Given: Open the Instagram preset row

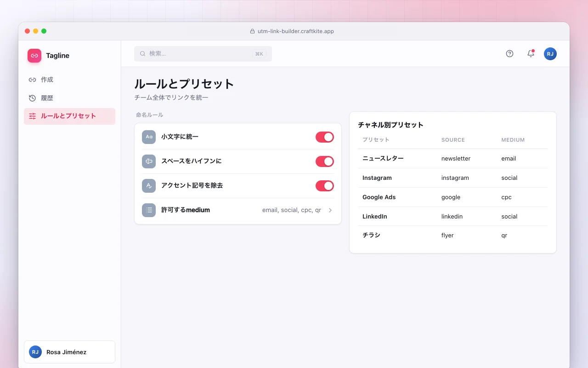Looking at the screenshot, I should 453,178.
